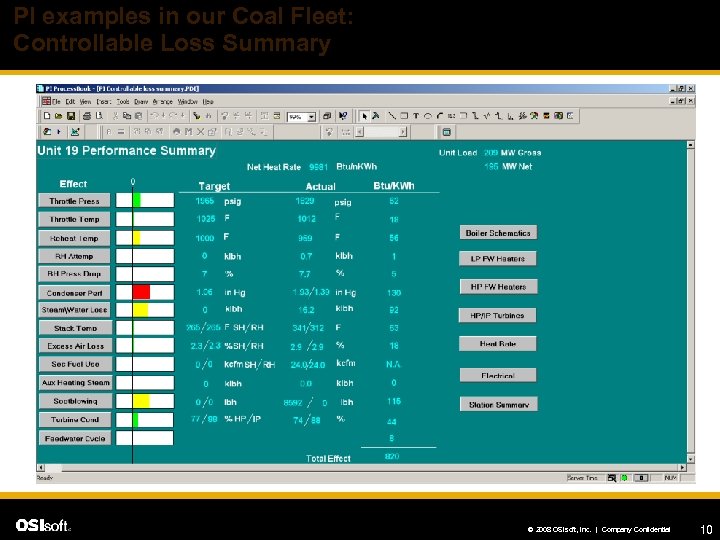Viewport: 720px width, 540px height.
Task: Click the vertical scrollbar down arrow
Action: point(690,459)
